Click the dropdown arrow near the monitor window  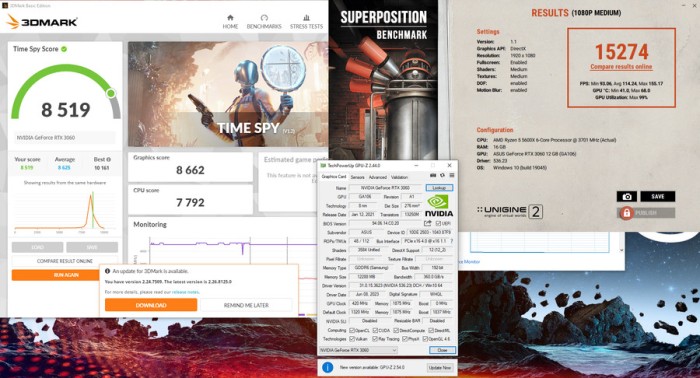(x=621, y=250)
